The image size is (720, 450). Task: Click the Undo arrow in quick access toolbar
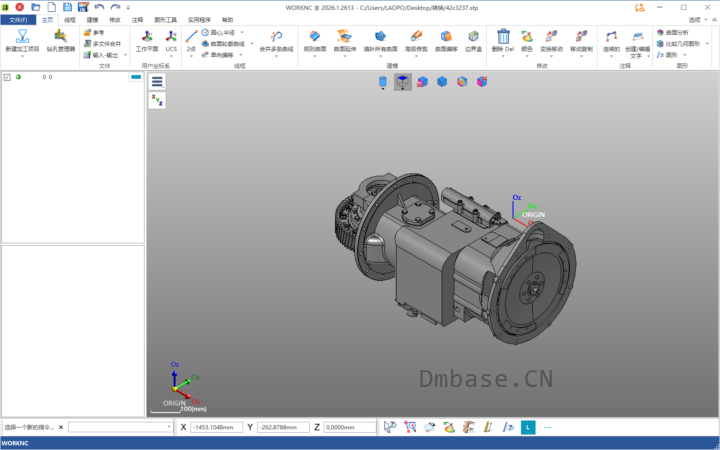(x=99, y=7)
